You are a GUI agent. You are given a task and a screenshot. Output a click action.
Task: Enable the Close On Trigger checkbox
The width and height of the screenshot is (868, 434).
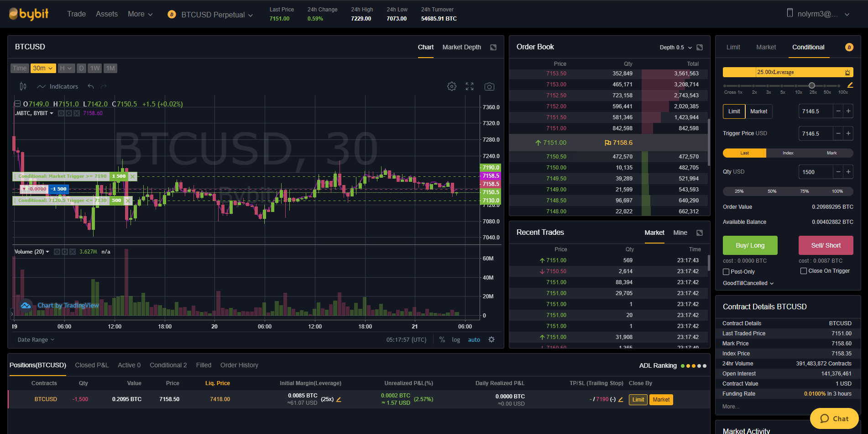click(x=804, y=271)
